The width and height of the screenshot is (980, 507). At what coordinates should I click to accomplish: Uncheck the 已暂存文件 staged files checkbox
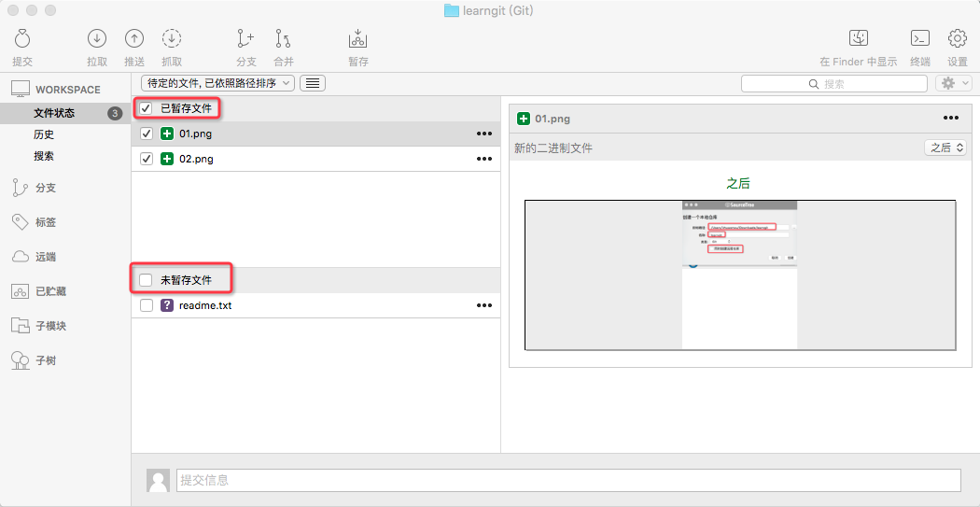pos(147,109)
